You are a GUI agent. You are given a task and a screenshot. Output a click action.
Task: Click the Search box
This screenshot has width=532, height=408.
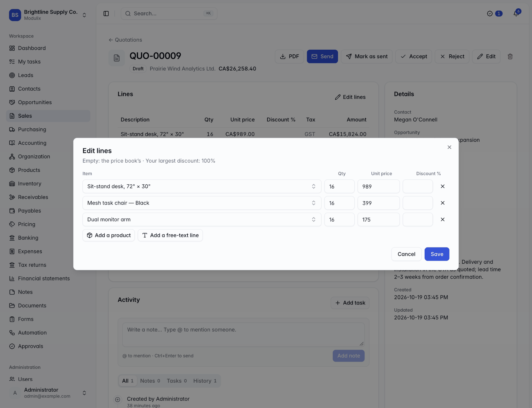[169, 14]
